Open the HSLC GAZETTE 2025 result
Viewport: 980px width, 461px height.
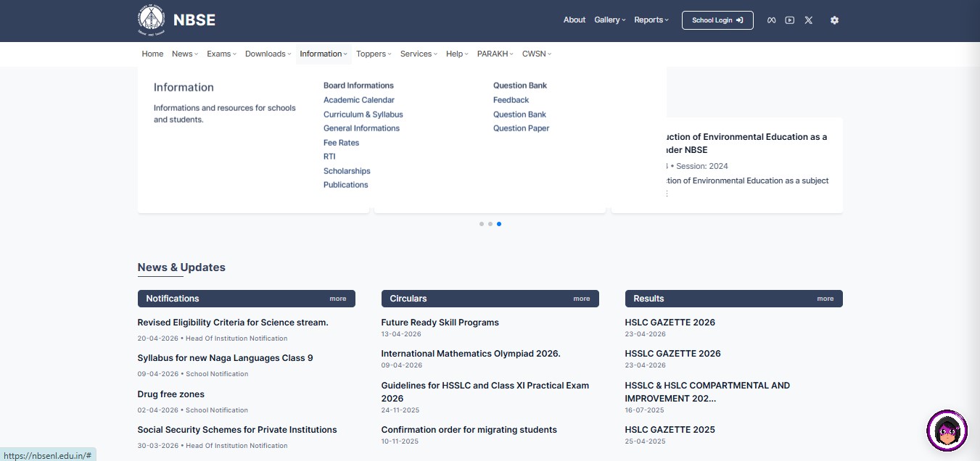click(x=670, y=430)
